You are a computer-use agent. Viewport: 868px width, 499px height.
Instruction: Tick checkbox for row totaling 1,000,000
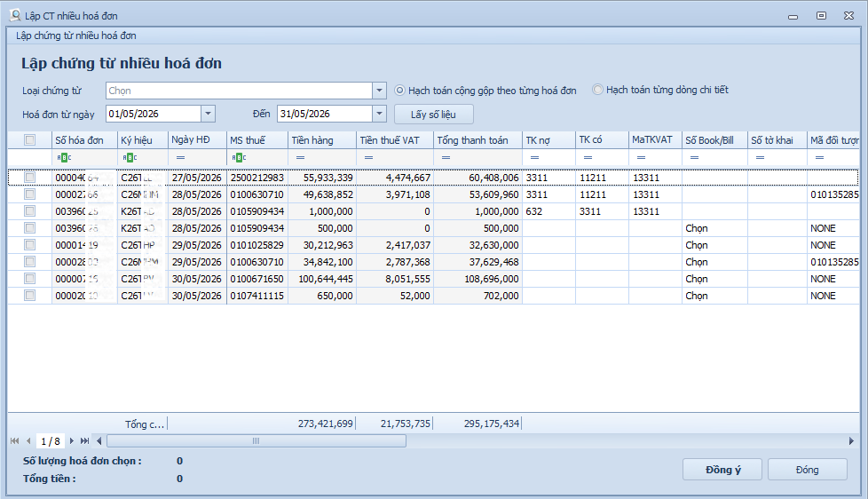tap(30, 211)
